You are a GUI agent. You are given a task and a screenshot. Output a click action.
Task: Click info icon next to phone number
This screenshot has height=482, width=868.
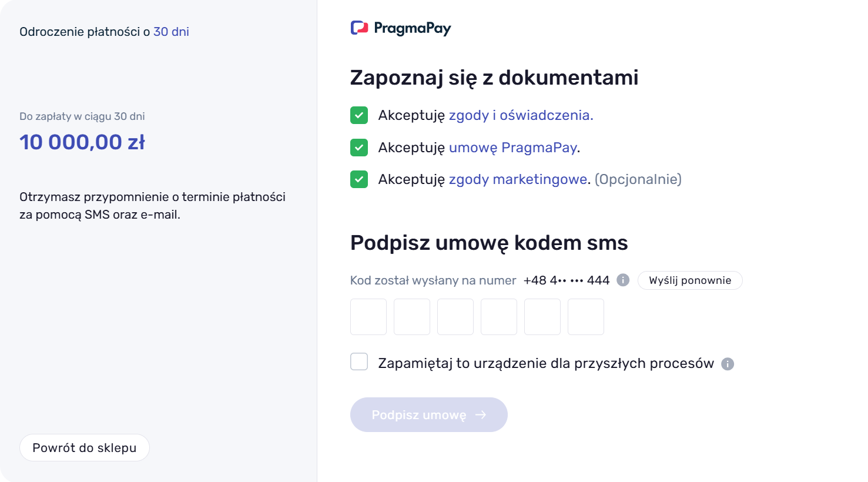[623, 280]
